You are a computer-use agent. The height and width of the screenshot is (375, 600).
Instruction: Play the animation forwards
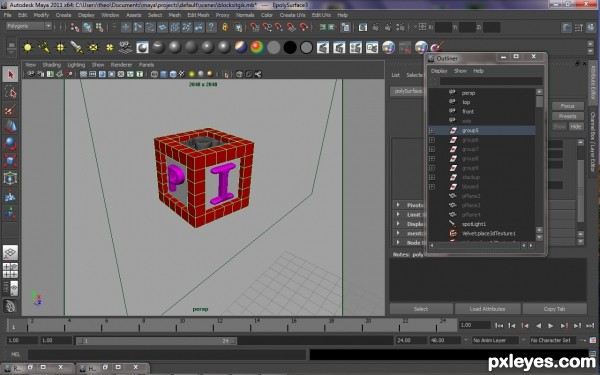point(551,326)
